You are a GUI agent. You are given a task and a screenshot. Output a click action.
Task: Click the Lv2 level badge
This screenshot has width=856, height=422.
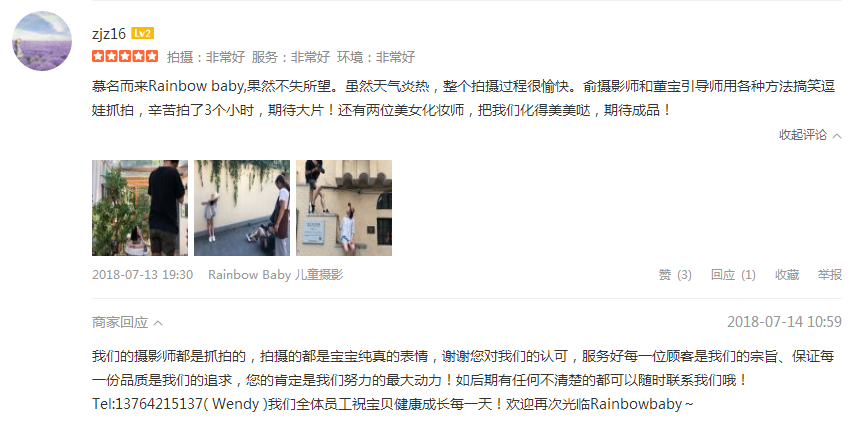click(x=142, y=33)
